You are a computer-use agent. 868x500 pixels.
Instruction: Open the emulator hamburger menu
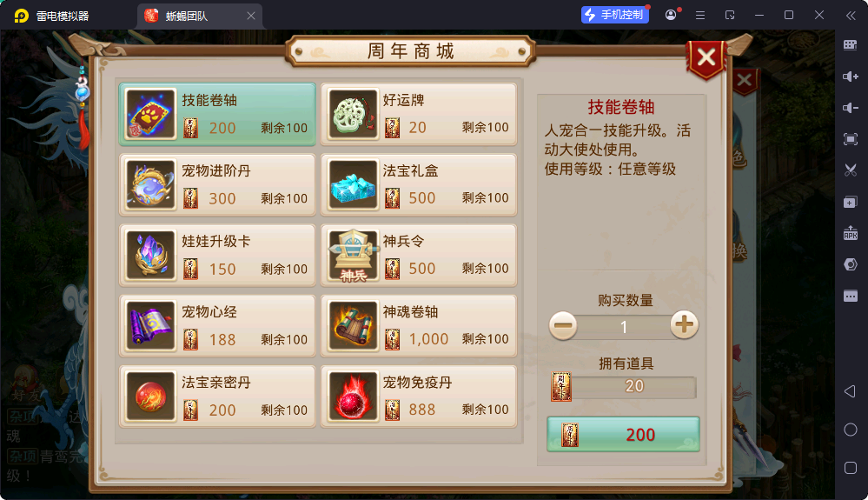[x=700, y=16]
